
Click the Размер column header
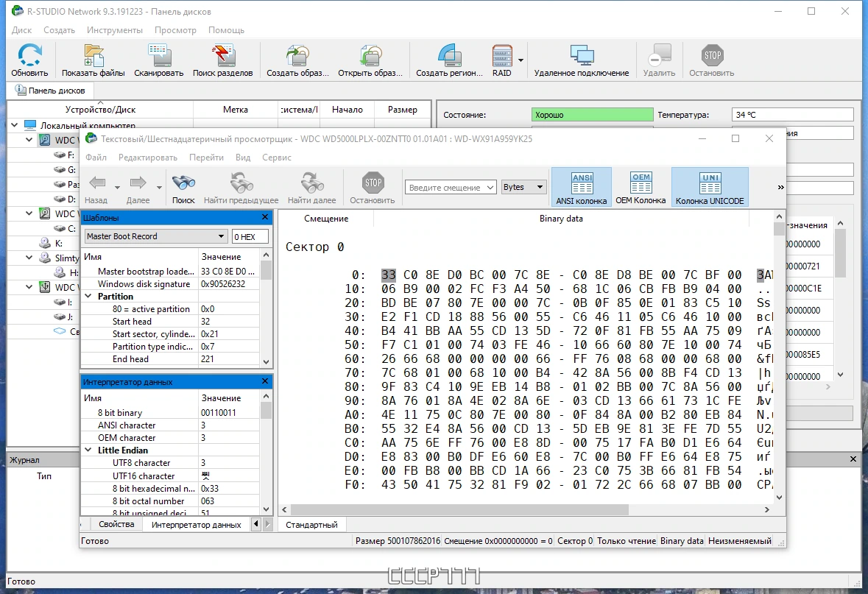point(403,110)
